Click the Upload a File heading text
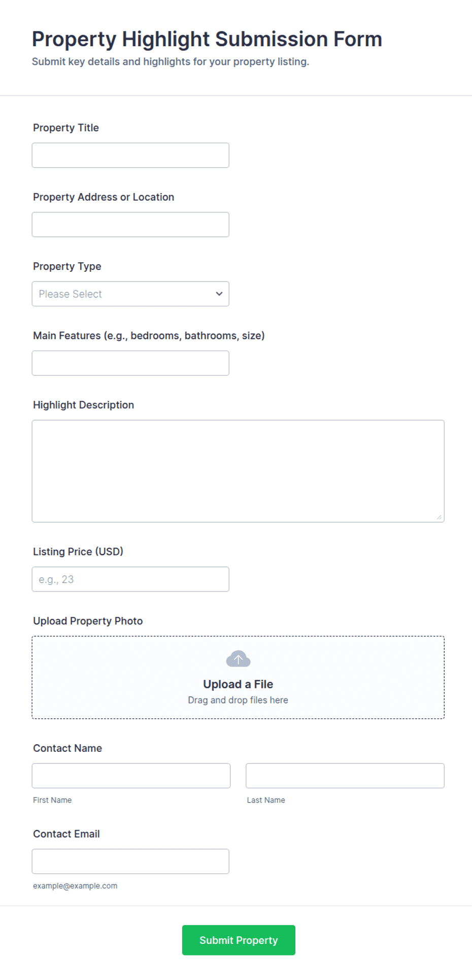Viewport: 472px width, 980px height. pyautogui.click(x=238, y=684)
